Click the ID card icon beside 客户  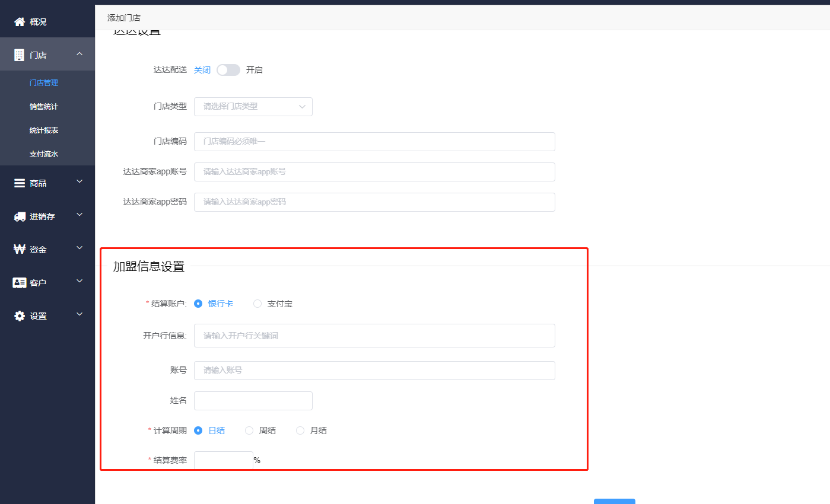[x=20, y=283]
